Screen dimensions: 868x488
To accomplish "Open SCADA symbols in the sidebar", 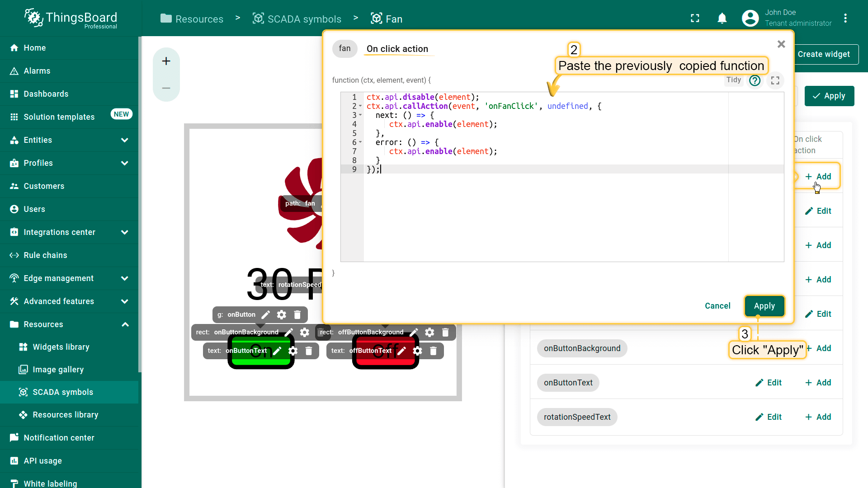I will pos(63,392).
